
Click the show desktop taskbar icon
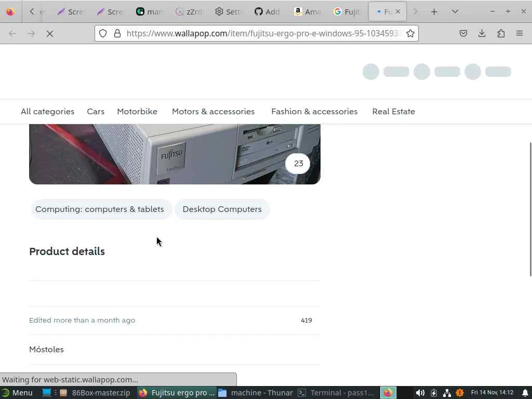pos(47,393)
